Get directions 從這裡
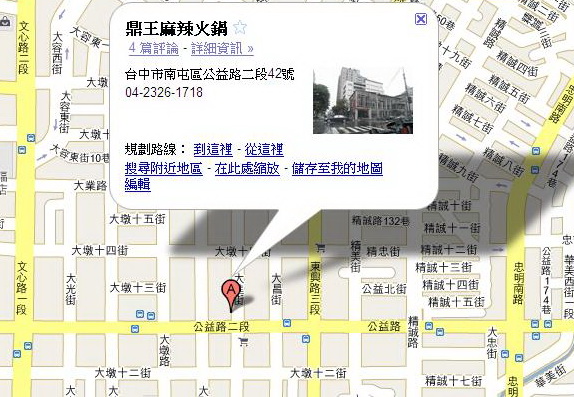 click(264, 149)
